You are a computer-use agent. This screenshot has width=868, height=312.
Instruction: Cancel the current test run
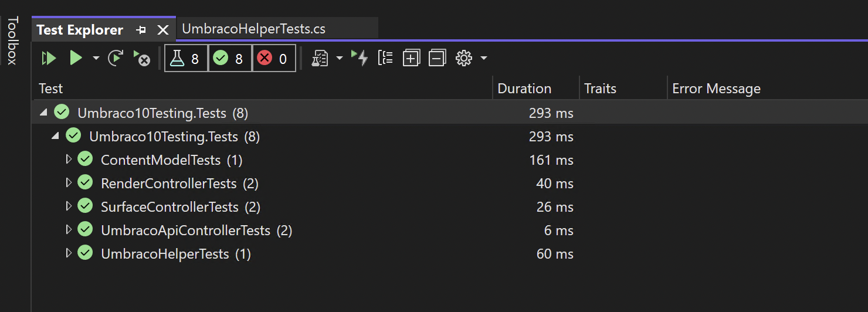tap(141, 58)
